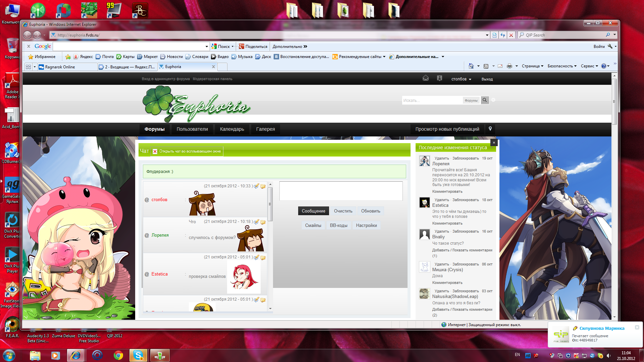Click Очистить button in chat
Image resolution: width=644 pixels, height=362 pixels.
[x=343, y=211]
